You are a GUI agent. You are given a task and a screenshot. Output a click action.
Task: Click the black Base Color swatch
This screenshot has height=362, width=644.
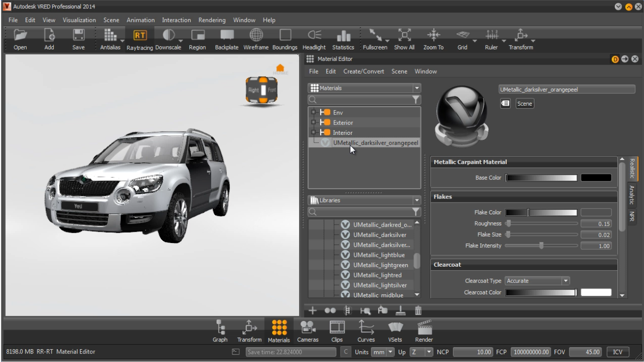(596, 178)
